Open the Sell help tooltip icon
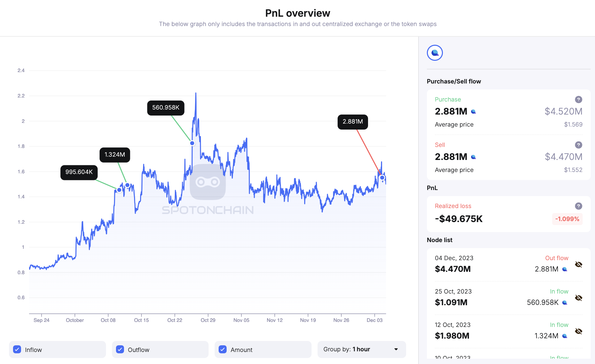Viewport: 595px width, 364px height. click(579, 145)
